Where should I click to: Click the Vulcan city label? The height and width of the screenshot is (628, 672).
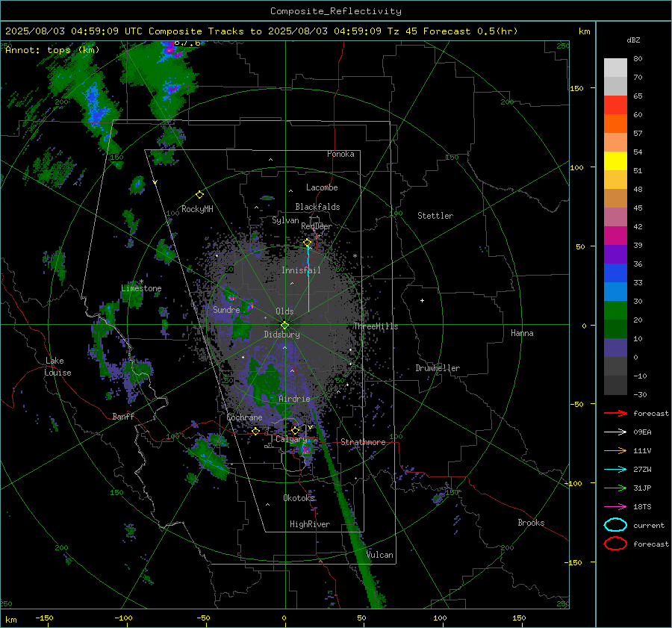pyautogui.click(x=380, y=555)
